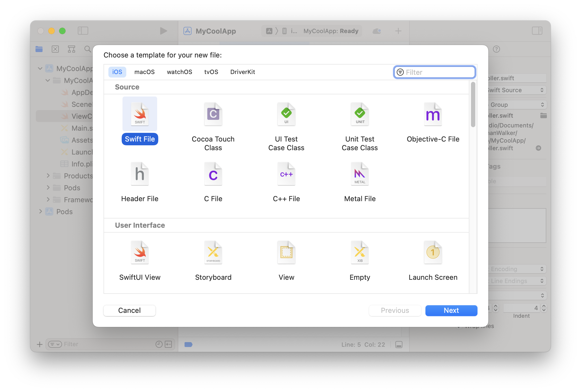Click the Next button
This screenshot has height=392, width=581.
click(x=451, y=310)
